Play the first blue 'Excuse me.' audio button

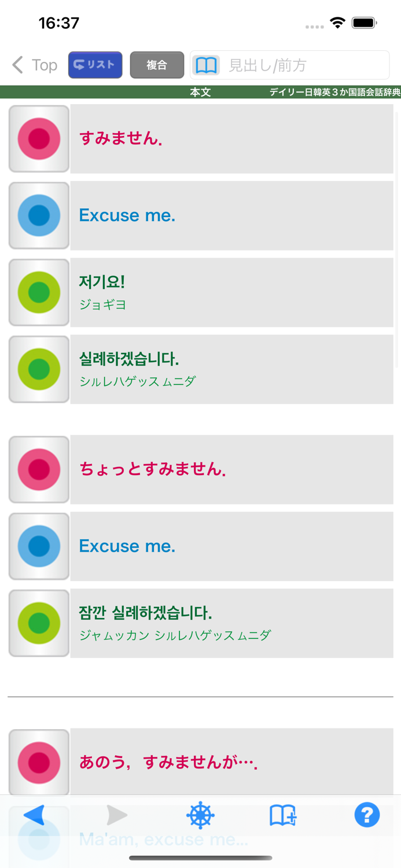tap(39, 216)
